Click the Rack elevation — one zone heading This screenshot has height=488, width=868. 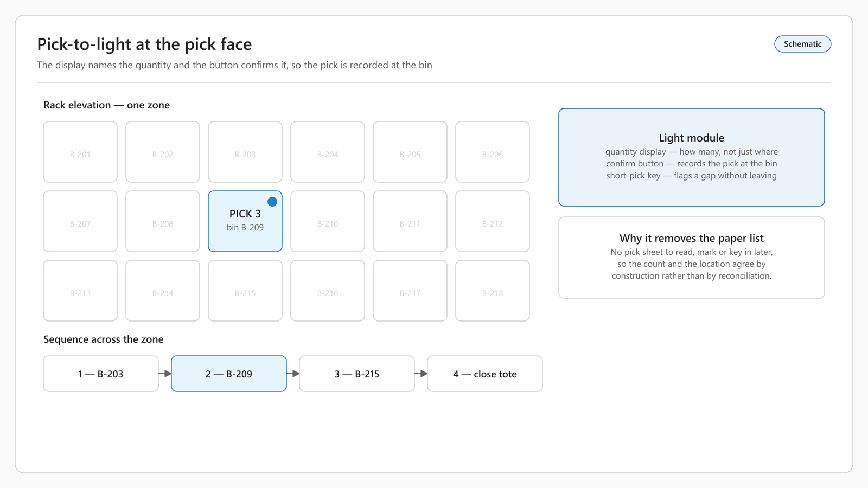click(x=106, y=105)
